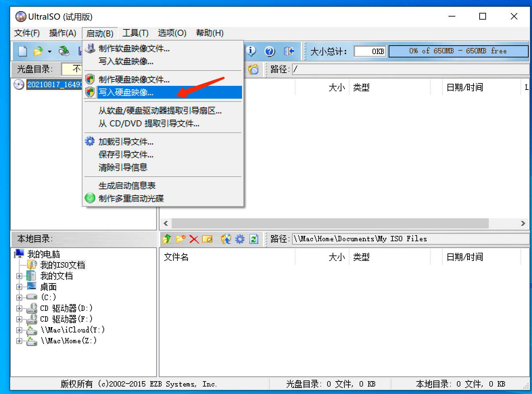The image size is (532, 394).
Task: Click horizontal scrollbar right arrow
Action: click(523, 223)
